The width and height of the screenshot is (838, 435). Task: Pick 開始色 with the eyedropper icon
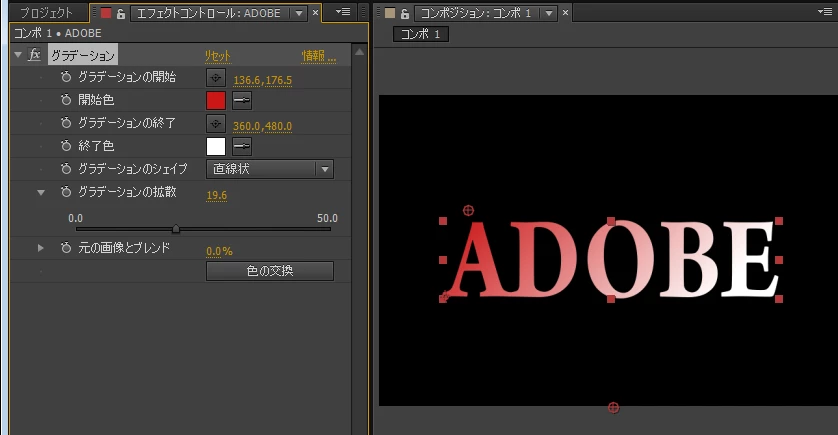click(x=242, y=100)
